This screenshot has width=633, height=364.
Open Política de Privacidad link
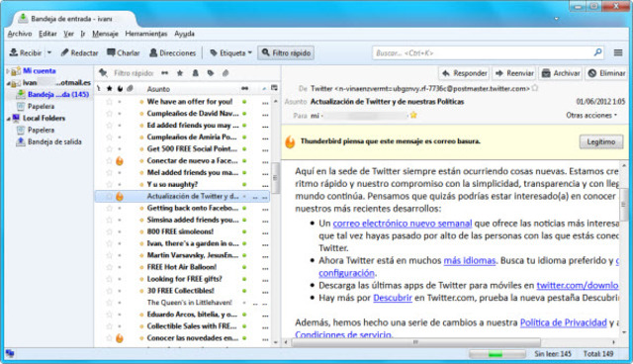coord(563,322)
